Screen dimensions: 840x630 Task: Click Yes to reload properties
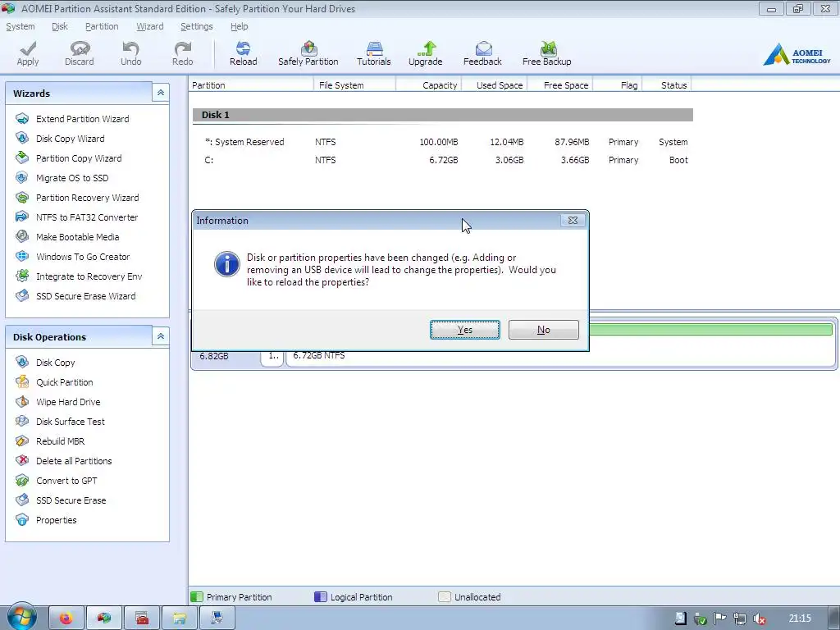(465, 330)
